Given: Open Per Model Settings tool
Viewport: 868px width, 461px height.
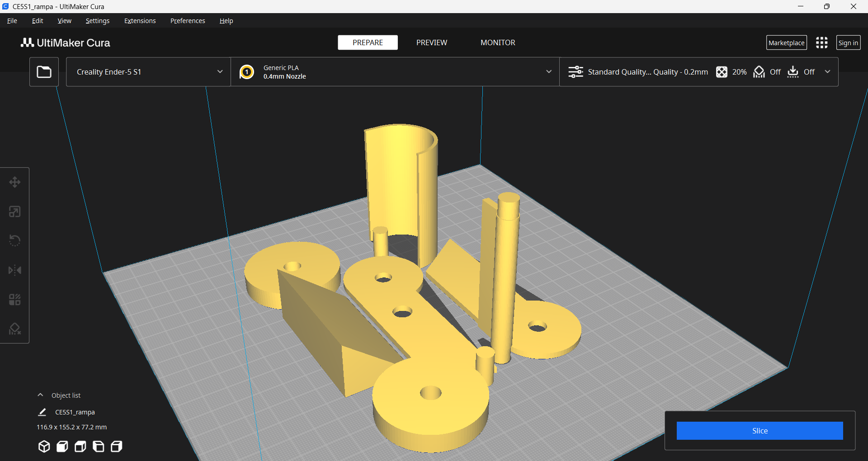Looking at the screenshot, I should [15, 299].
